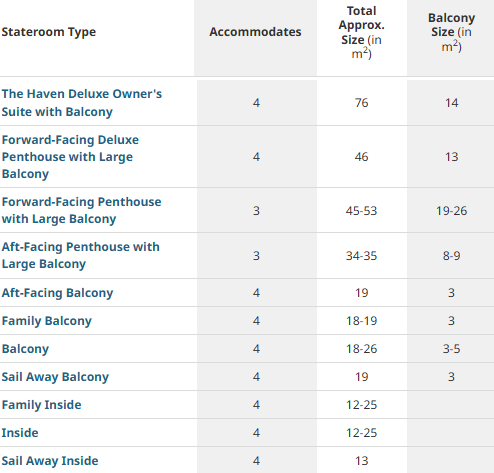494x473 pixels.
Task: Open Aft-Facing Penthouse with Large Balcony link
Action: (x=81, y=255)
